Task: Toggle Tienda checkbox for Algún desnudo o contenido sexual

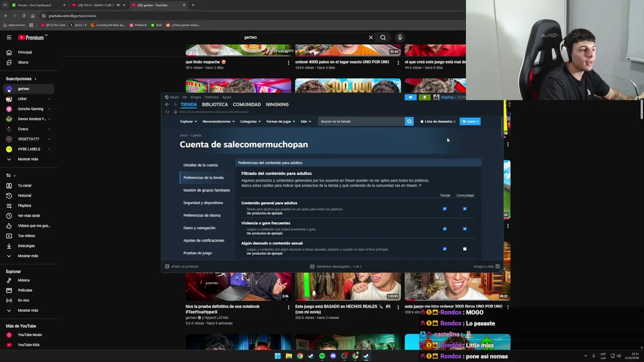Action: [x=445, y=249]
